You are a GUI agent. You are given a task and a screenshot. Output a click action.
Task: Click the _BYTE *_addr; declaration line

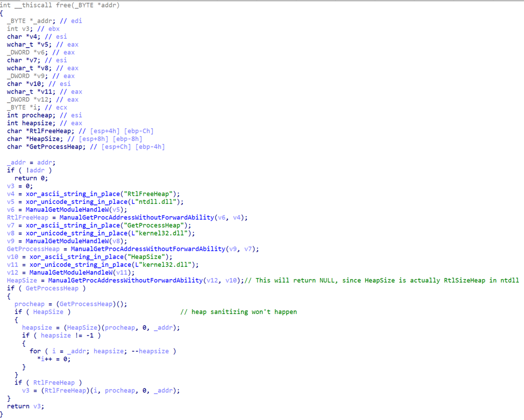pos(31,21)
